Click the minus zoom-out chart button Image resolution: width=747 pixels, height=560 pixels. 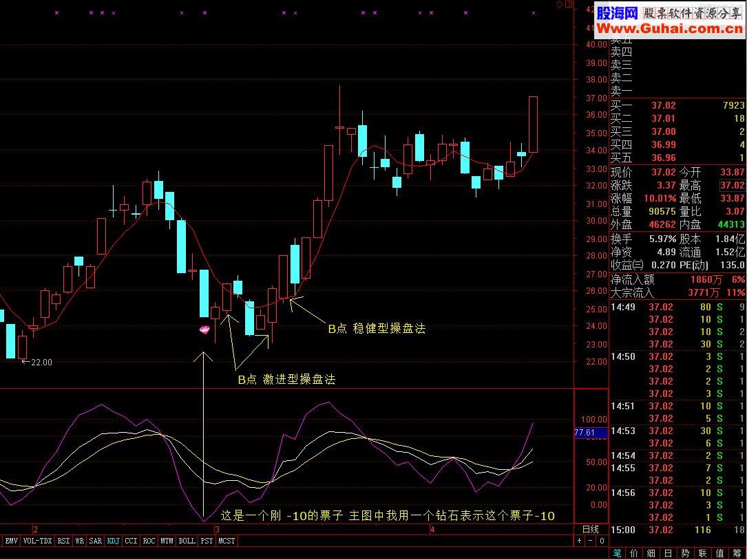(591, 541)
